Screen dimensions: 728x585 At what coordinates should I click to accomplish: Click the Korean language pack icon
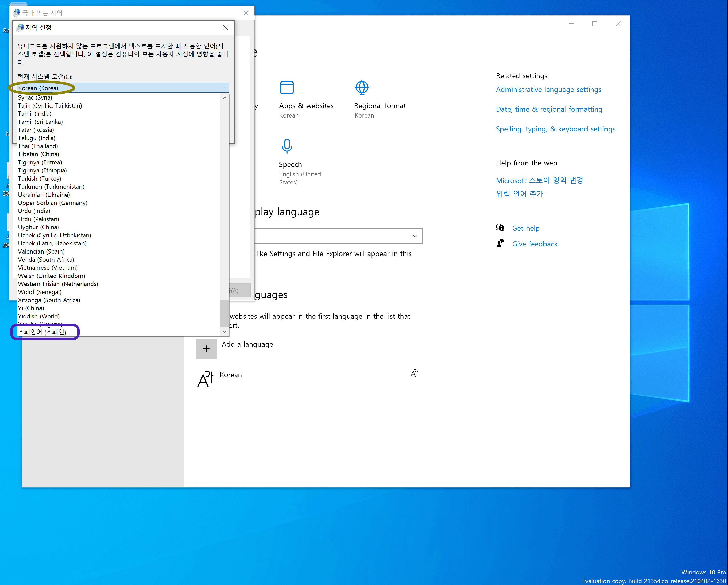(205, 379)
